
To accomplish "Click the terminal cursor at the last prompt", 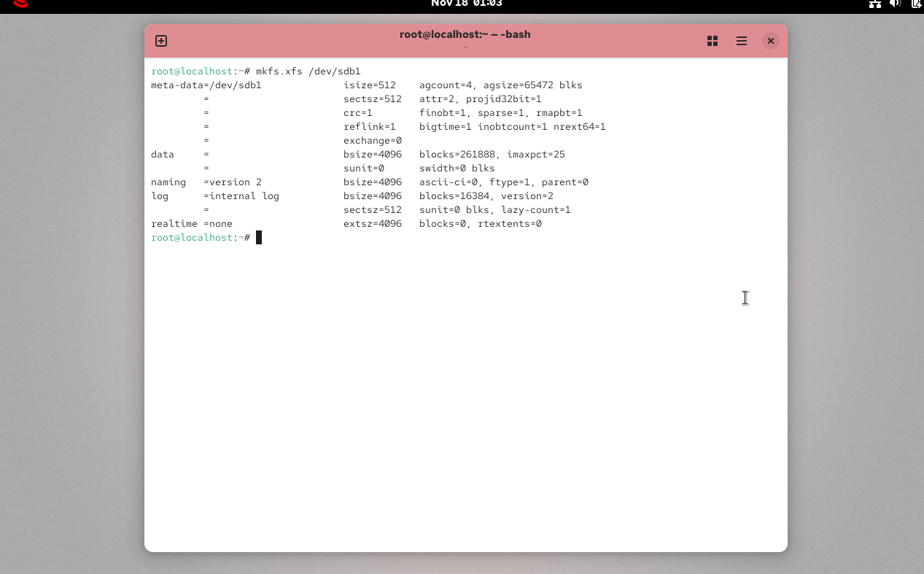I will [x=258, y=238].
